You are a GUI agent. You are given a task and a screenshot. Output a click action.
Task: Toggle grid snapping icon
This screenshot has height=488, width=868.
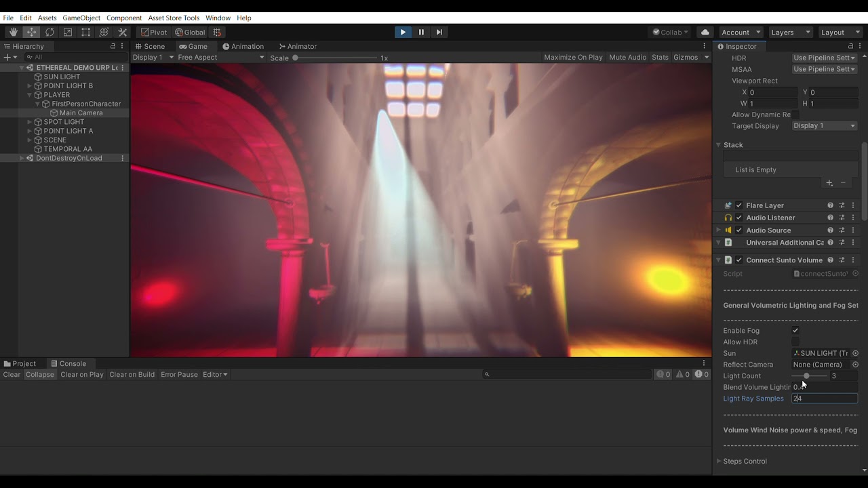point(217,32)
